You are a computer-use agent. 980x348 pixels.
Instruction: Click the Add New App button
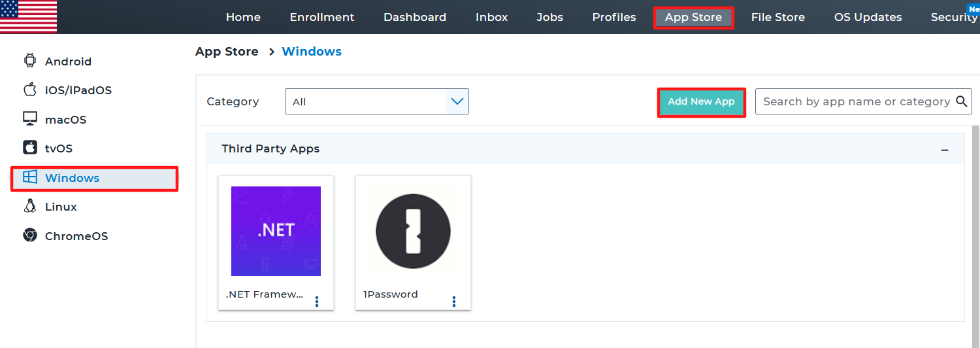pos(701,102)
